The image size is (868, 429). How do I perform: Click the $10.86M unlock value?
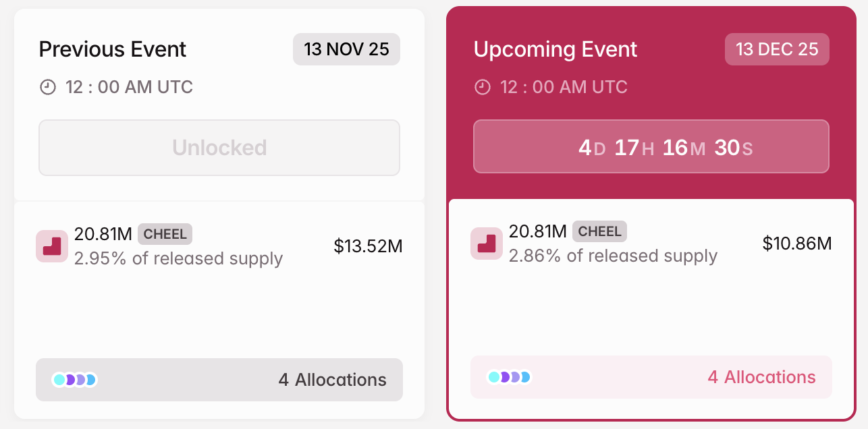(797, 243)
